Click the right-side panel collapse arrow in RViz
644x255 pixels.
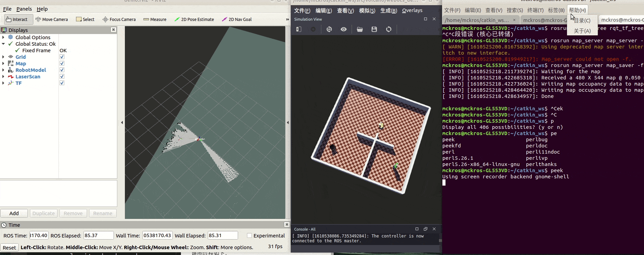click(x=288, y=122)
